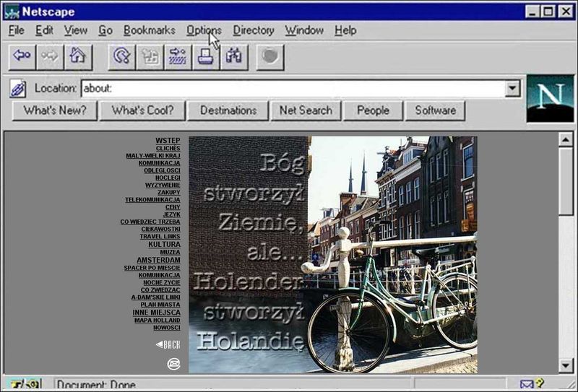Open the View menu

tap(76, 30)
